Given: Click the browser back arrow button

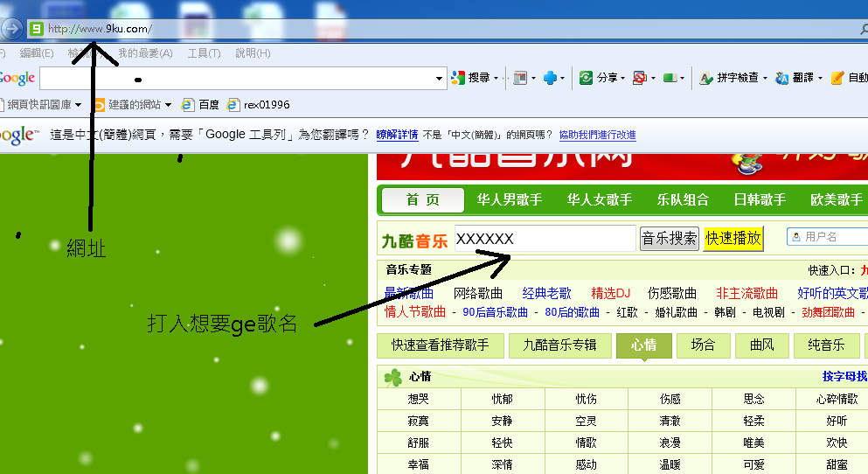Looking at the screenshot, I should 10,29.
